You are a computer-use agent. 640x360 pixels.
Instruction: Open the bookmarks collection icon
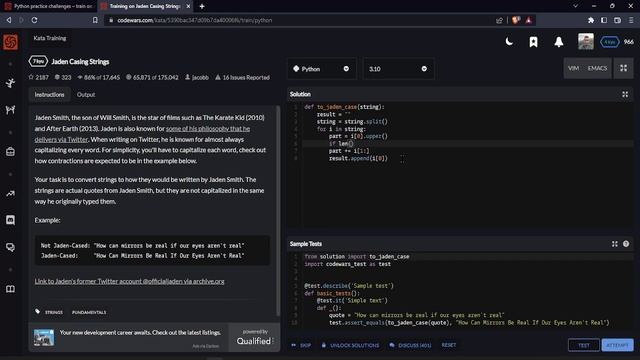click(533, 42)
